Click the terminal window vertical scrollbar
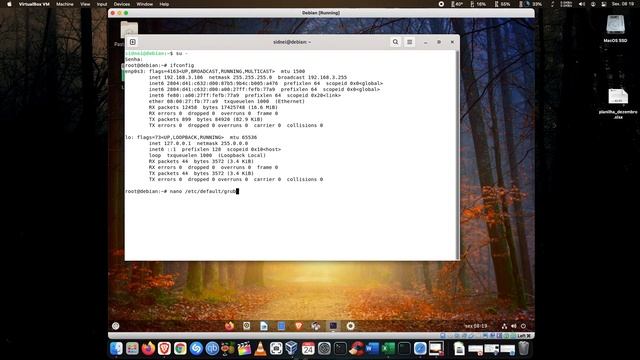Image resolution: width=640 pixels, height=360 pixels. 457,154
